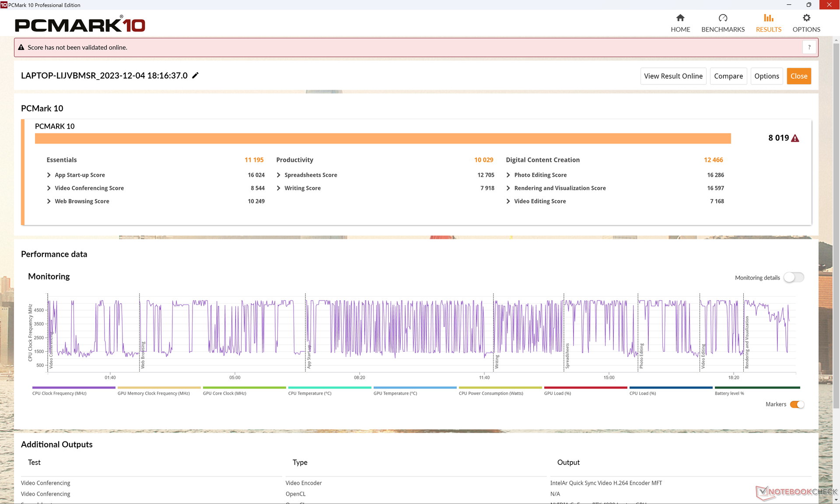
Task: Click the warning triangle beside score 8 019
Action: (795, 138)
